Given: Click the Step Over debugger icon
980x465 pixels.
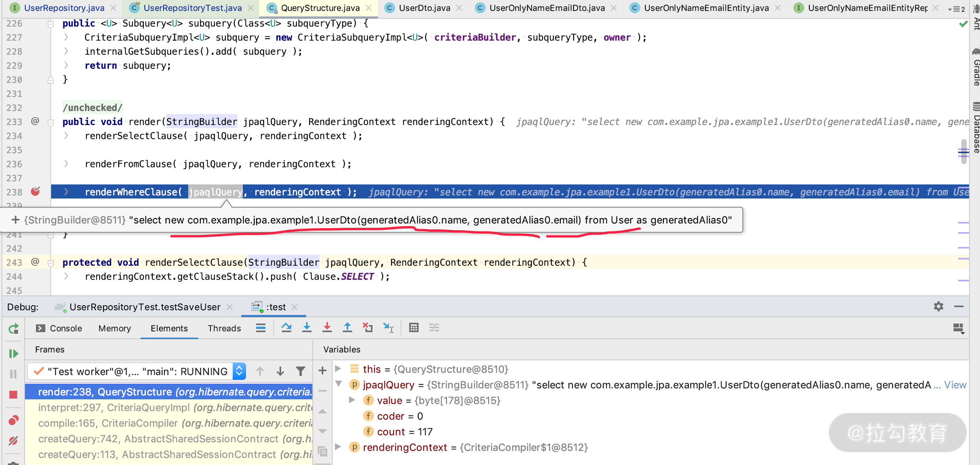Looking at the screenshot, I should pyautogui.click(x=286, y=328).
